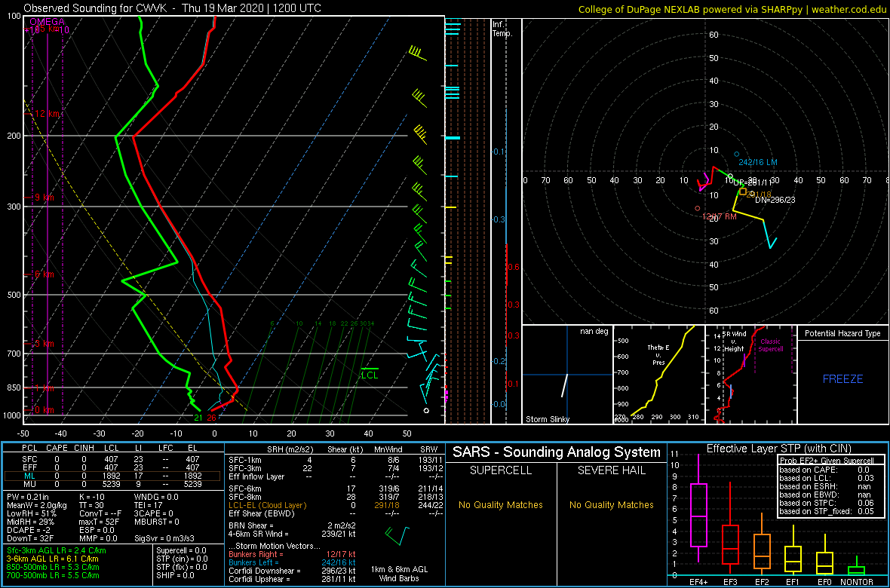
Task: Click the SEVERE HAIL analog header
Action: (612, 472)
